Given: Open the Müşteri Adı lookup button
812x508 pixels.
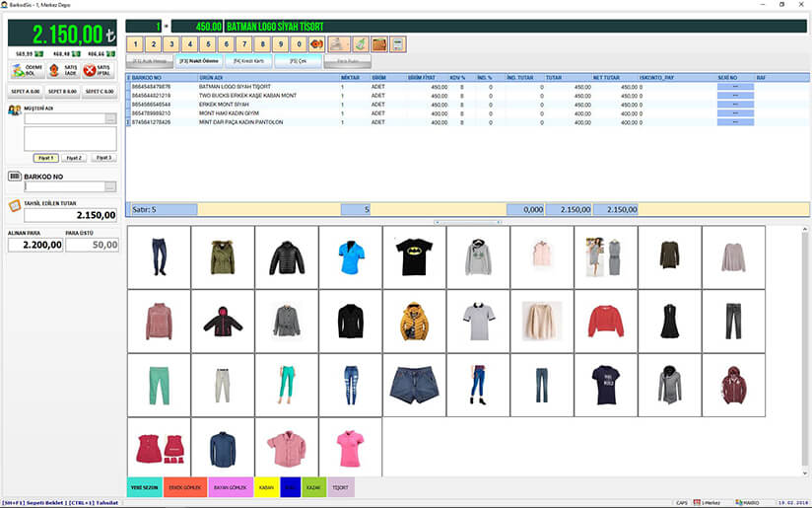Looking at the screenshot, I should point(110,119).
